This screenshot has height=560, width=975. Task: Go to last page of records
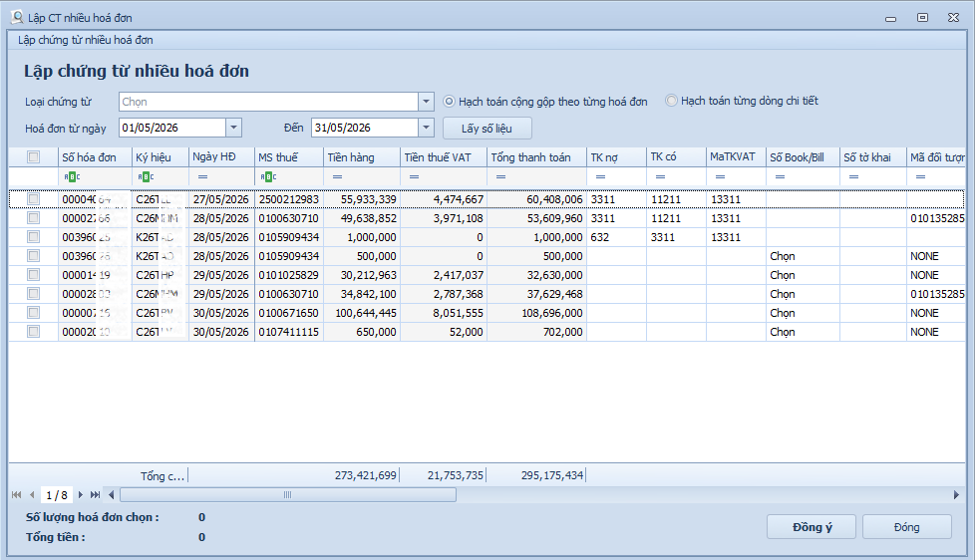tap(95, 495)
